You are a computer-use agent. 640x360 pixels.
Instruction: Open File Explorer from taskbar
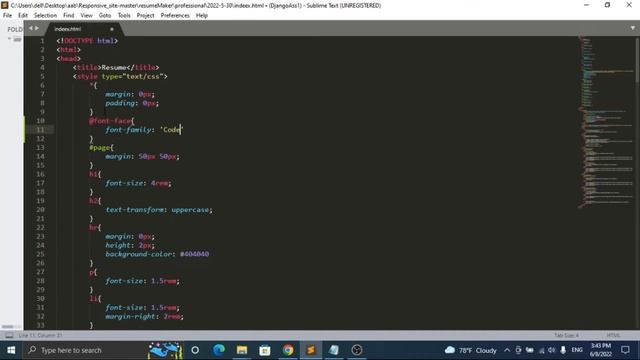[242, 350]
